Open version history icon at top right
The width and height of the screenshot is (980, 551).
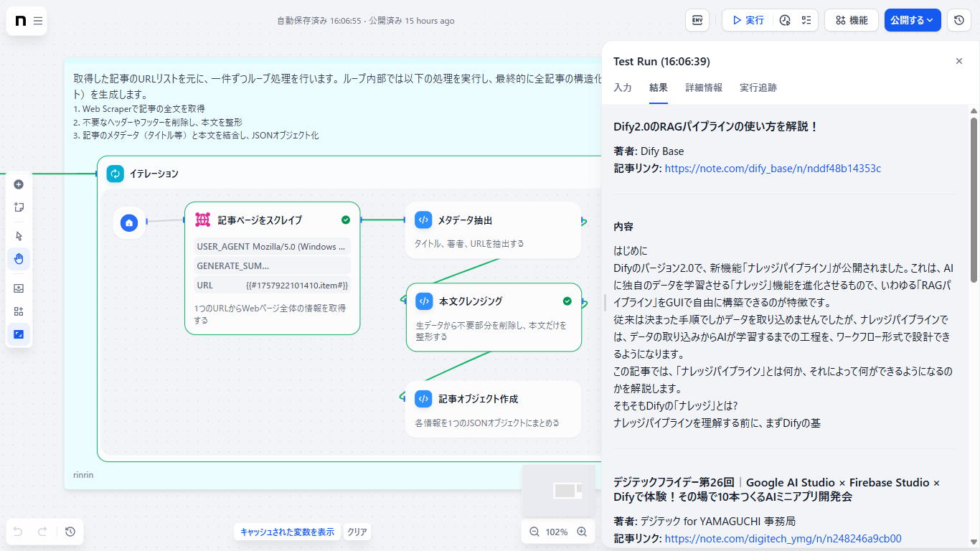point(959,20)
